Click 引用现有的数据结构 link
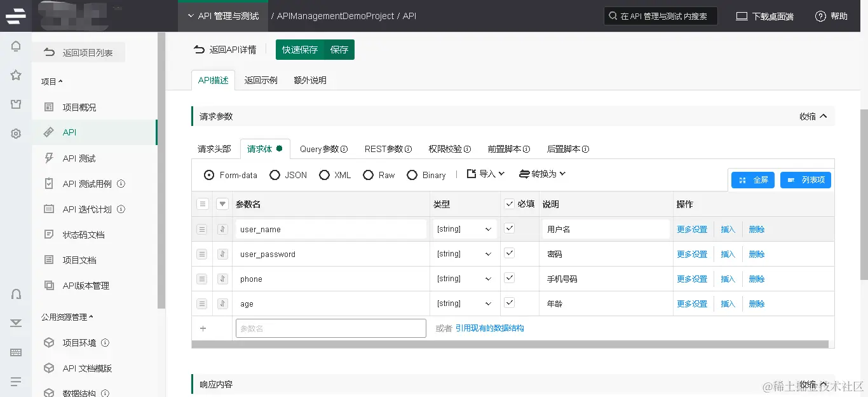868x397 pixels. pos(489,328)
